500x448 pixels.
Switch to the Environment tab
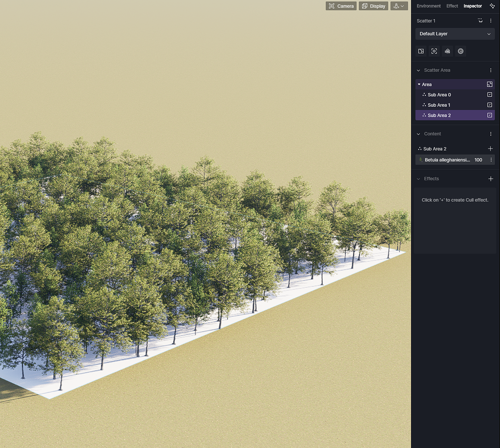429,6
